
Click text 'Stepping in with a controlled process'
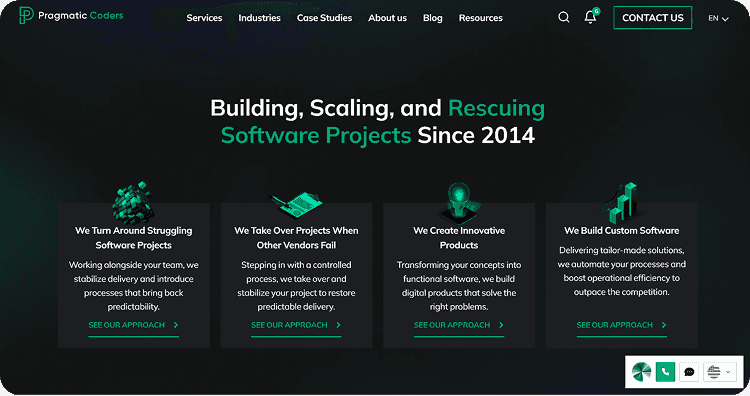tap(296, 272)
